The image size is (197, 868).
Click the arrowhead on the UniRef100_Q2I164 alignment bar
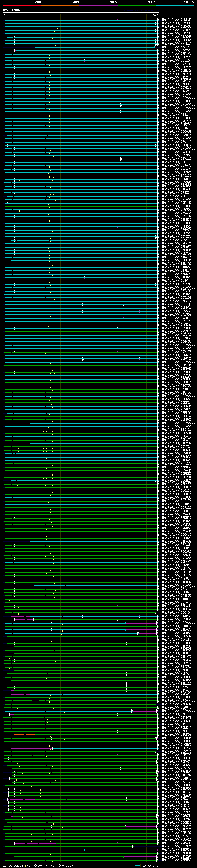pos(85,61)
